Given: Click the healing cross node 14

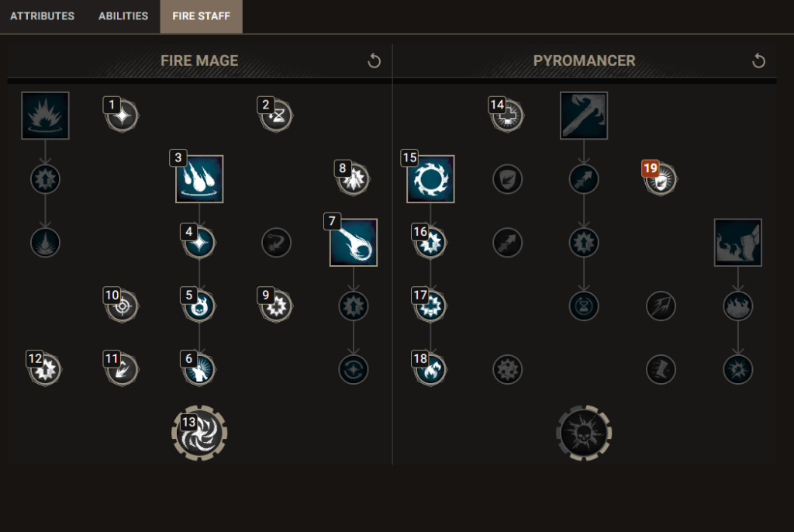Looking at the screenshot, I should pyautogui.click(x=507, y=115).
